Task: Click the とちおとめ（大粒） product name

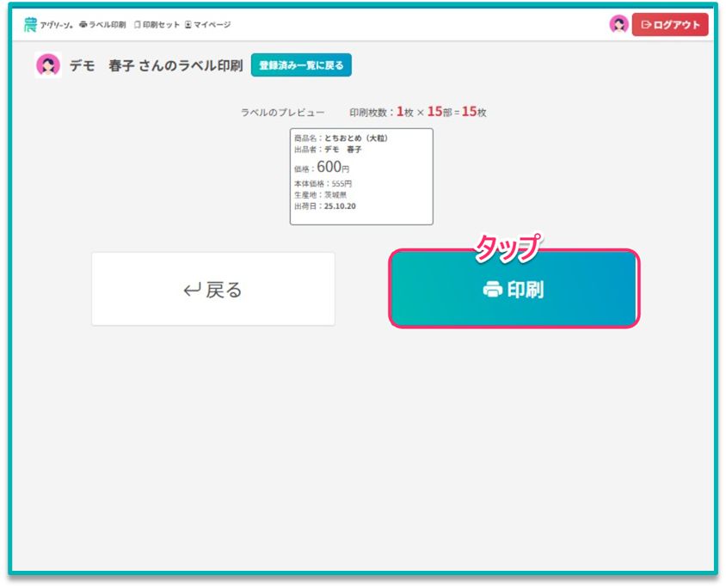Action: coord(356,138)
